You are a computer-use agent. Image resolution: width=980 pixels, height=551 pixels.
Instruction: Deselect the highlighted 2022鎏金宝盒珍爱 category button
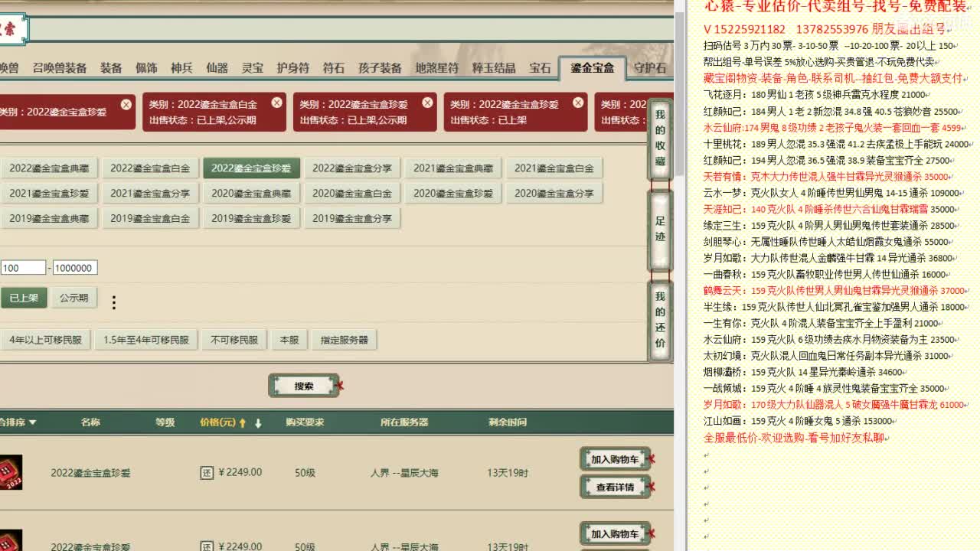click(x=251, y=168)
